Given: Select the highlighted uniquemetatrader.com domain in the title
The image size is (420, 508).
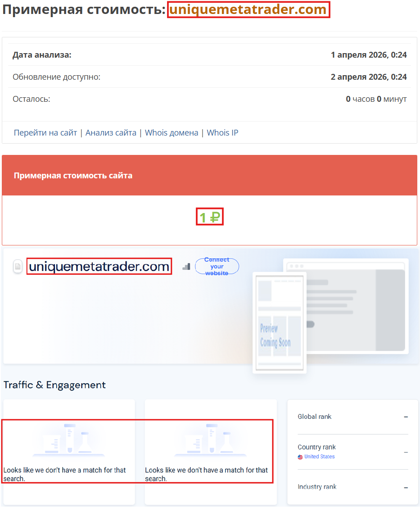Looking at the screenshot, I should pyautogui.click(x=248, y=10).
